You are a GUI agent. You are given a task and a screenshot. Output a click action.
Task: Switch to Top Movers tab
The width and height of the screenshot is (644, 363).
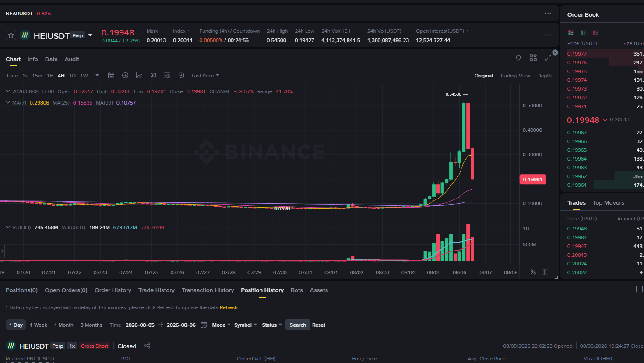(609, 202)
